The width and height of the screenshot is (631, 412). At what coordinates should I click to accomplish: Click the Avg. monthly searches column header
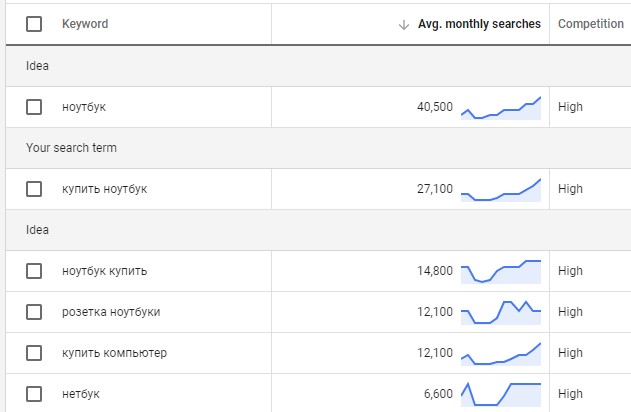(479, 24)
